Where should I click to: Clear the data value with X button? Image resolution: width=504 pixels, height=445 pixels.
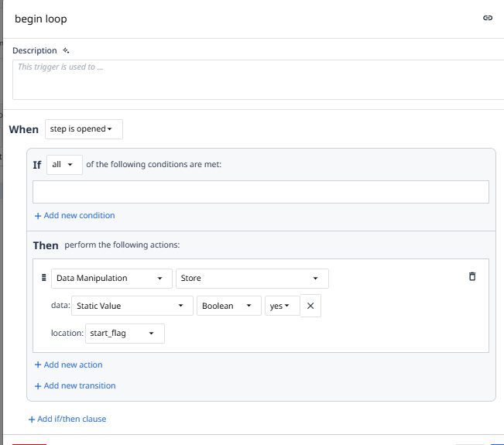click(310, 306)
